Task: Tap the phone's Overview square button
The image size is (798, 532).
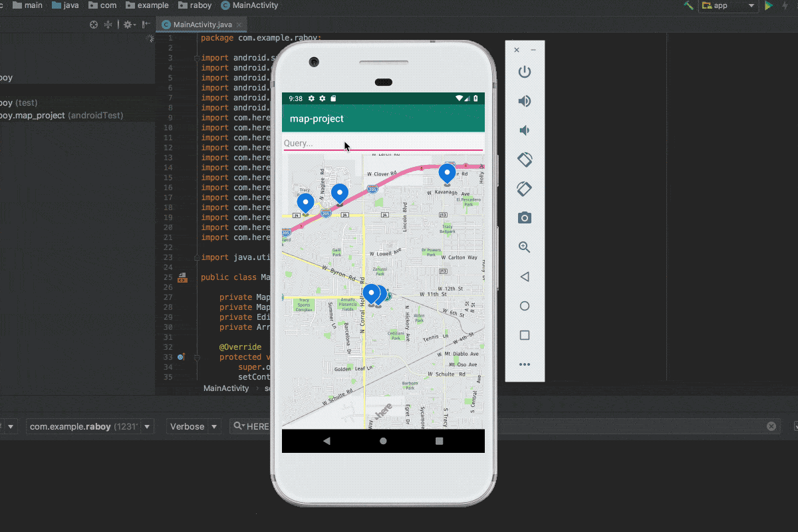Action: tap(439, 441)
